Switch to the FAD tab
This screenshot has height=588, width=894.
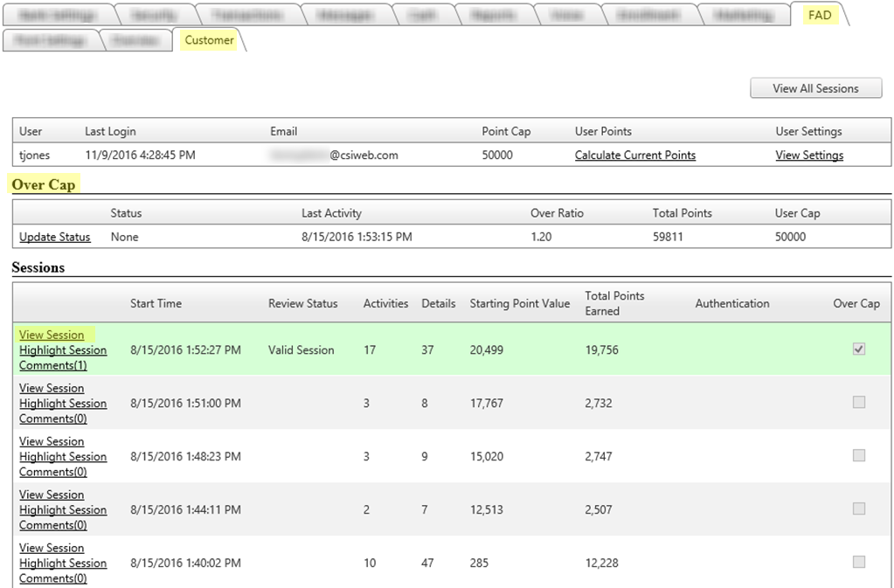pos(819,15)
